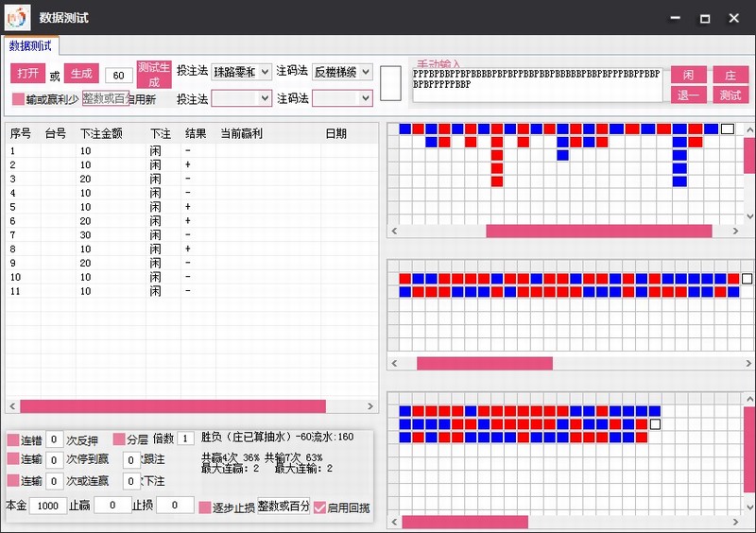
Task: Toggle the 输或赢利少 checkbox
Action: click(x=18, y=99)
